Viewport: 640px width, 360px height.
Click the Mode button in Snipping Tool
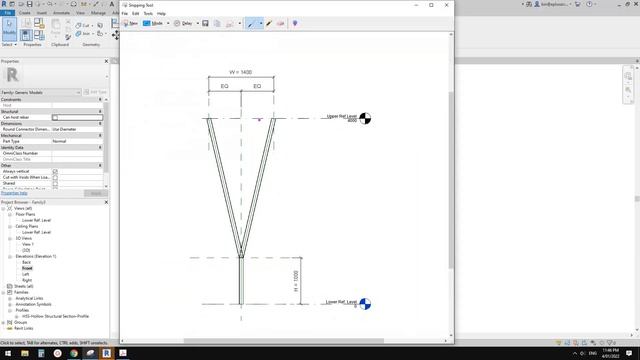coord(153,24)
